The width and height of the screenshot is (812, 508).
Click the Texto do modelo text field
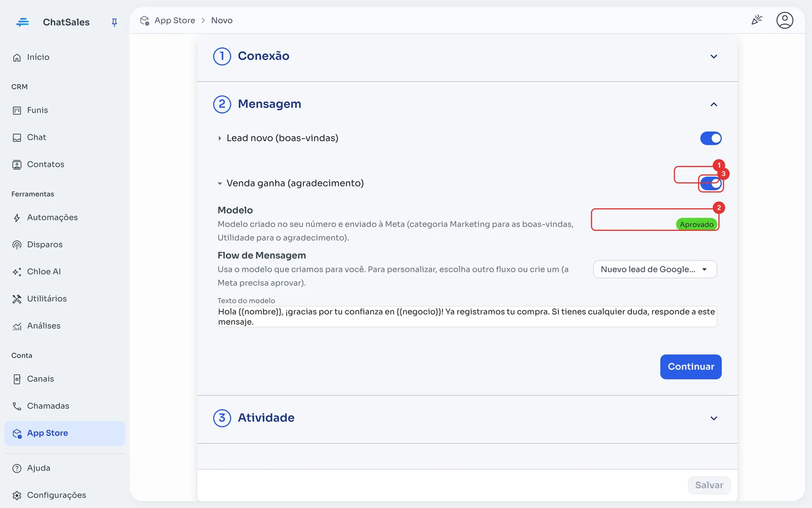[x=467, y=316]
